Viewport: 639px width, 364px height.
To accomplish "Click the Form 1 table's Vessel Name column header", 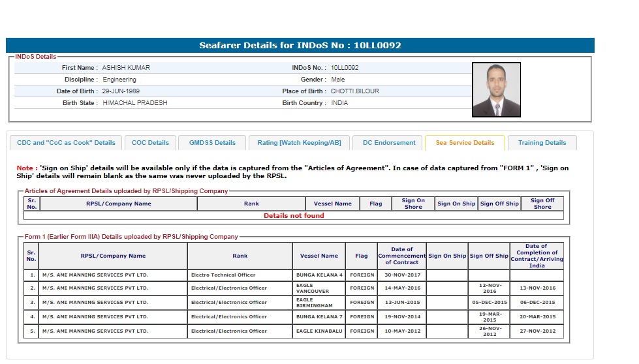I will pyautogui.click(x=319, y=256).
